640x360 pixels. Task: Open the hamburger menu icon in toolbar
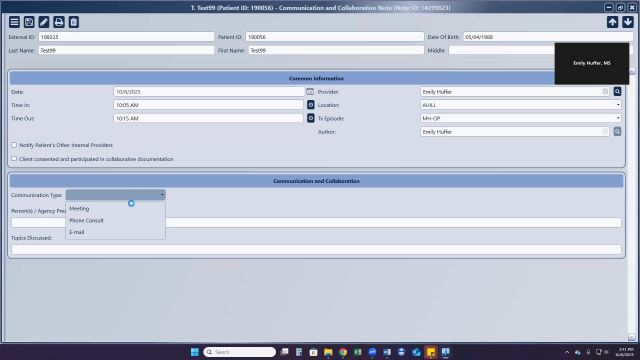coord(14,22)
